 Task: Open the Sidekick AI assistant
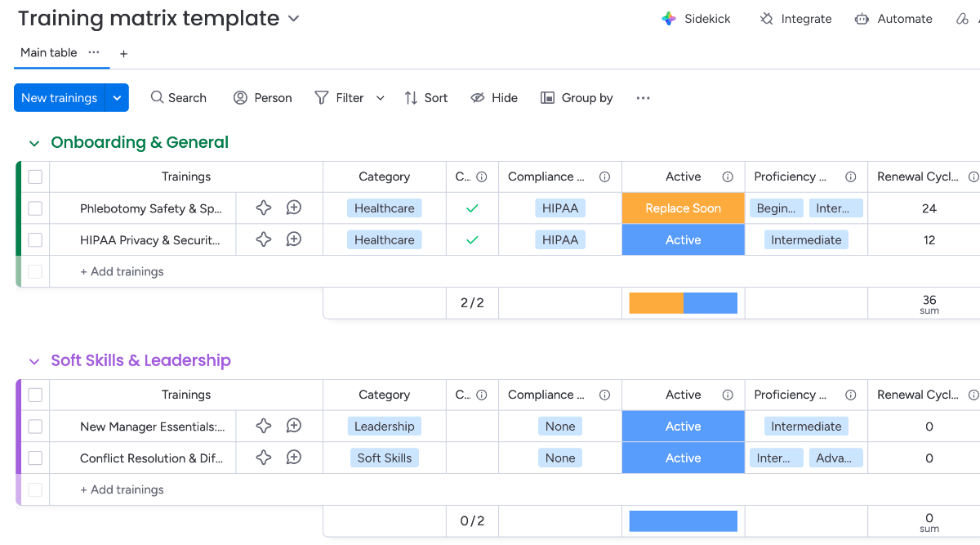696,19
